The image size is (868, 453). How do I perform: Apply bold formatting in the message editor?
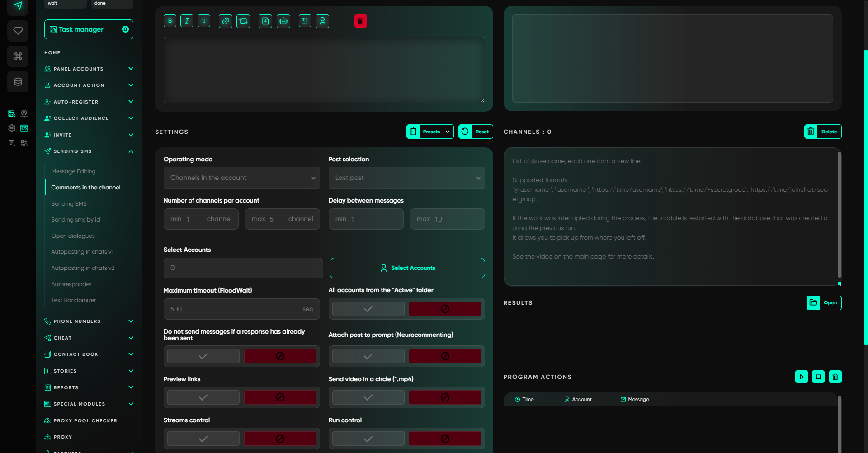170,20
